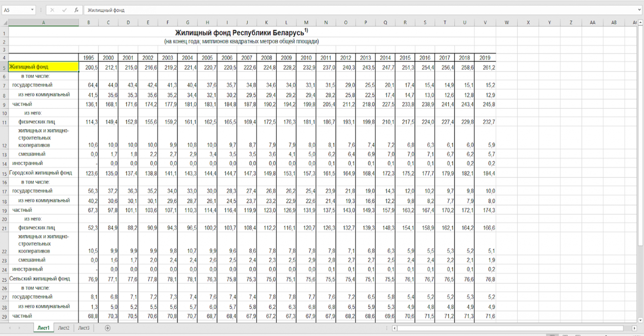Click value 200,5 in row 5

click(x=91, y=67)
